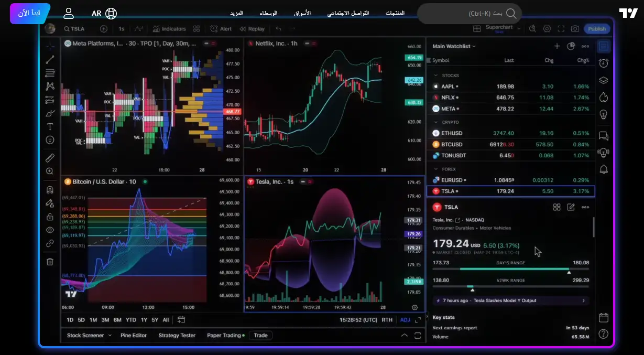The image size is (644, 355).
Task: Open the Indicators button
Action: 170,29
